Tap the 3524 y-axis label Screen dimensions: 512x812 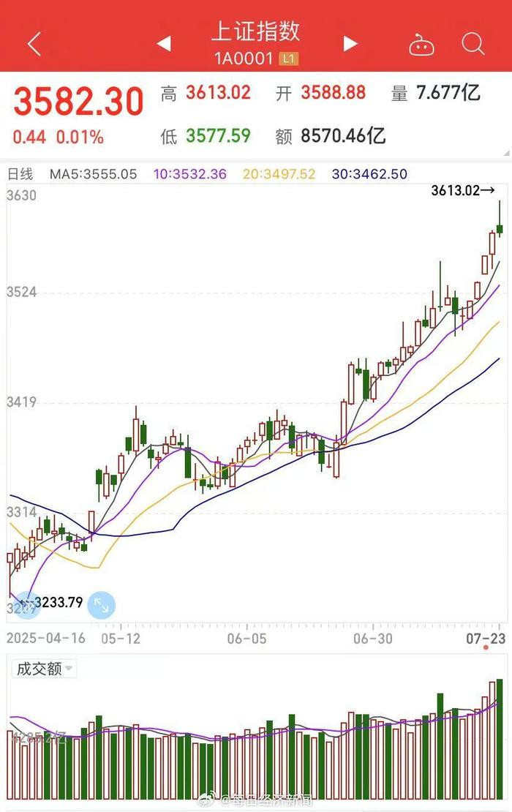point(22,292)
